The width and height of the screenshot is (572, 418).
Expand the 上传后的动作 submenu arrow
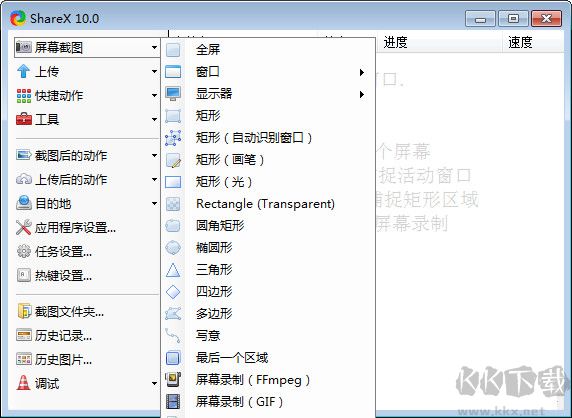pos(154,179)
